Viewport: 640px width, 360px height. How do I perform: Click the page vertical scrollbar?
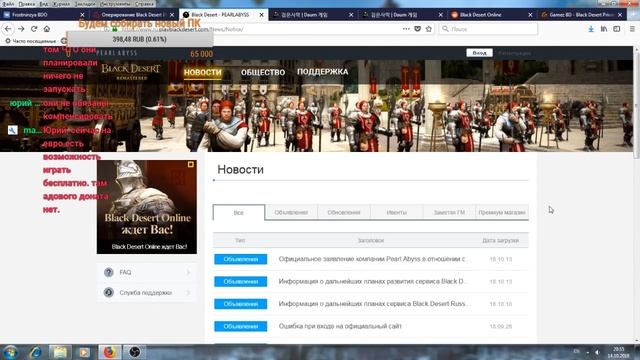[636, 106]
